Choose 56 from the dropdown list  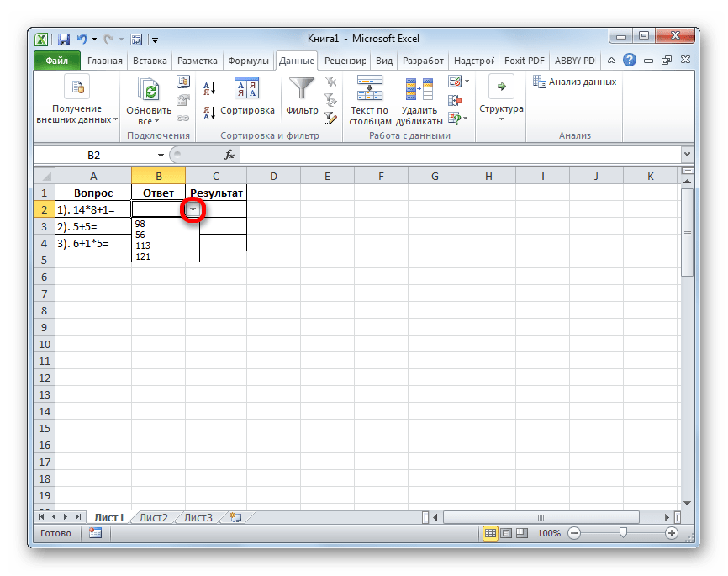(x=166, y=235)
